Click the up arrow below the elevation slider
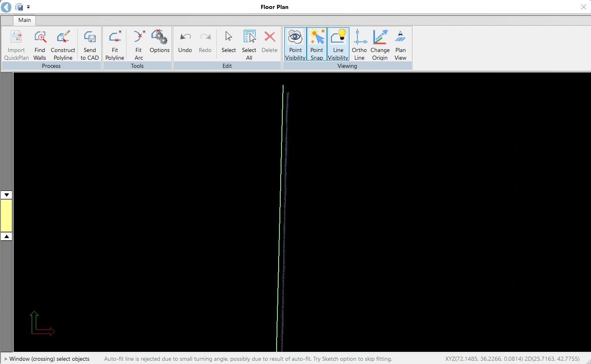 6,236
